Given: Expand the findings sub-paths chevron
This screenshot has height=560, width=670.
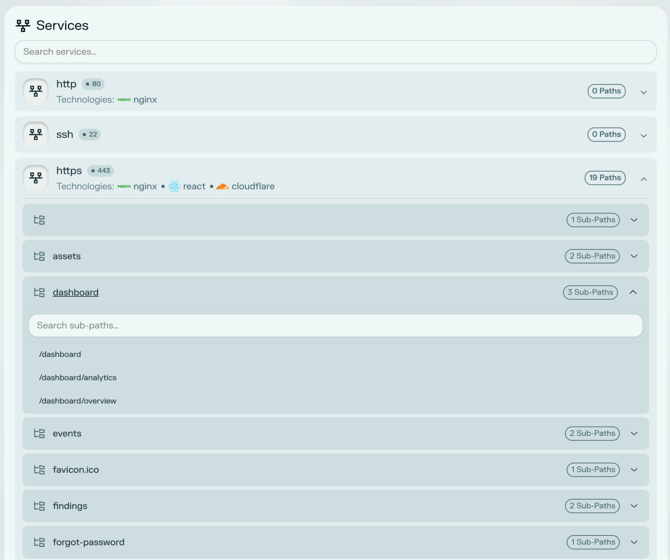Looking at the screenshot, I should coord(634,506).
